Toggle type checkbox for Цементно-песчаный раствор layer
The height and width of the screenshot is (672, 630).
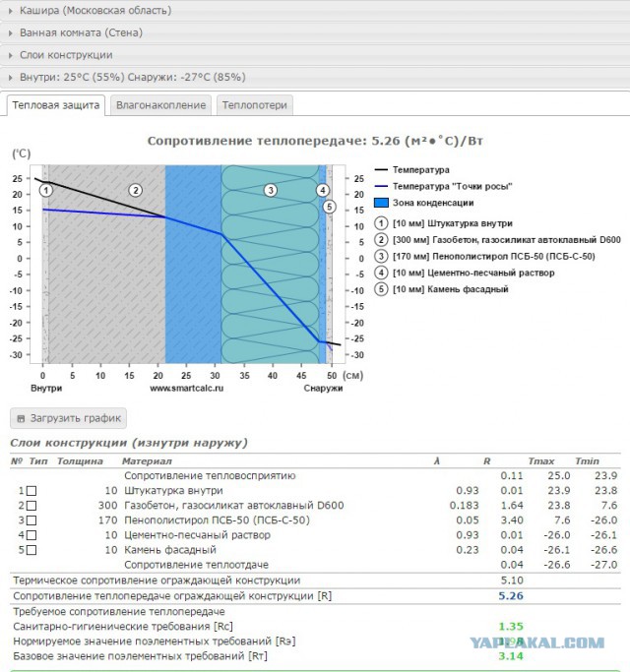click(31, 535)
